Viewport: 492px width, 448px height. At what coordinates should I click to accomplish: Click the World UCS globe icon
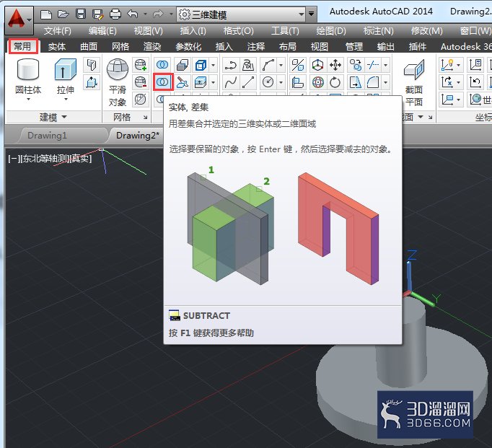475,99
